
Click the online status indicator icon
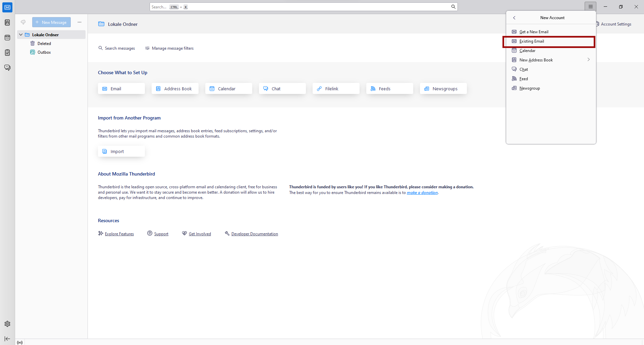pos(20,342)
